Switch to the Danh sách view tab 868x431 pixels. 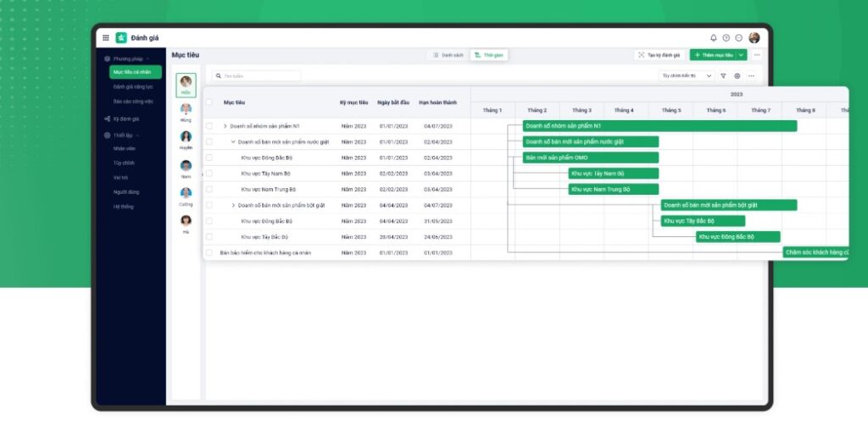pyautogui.click(x=448, y=55)
